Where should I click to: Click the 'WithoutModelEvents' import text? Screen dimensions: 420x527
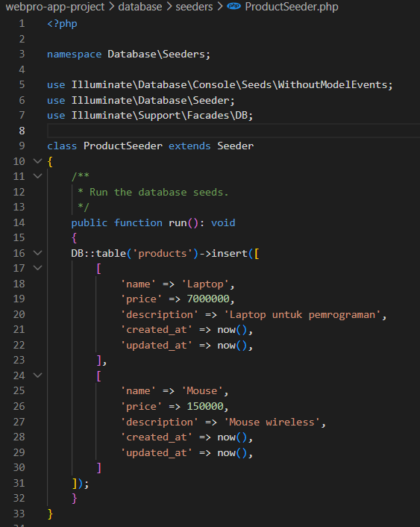tap(332, 84)
